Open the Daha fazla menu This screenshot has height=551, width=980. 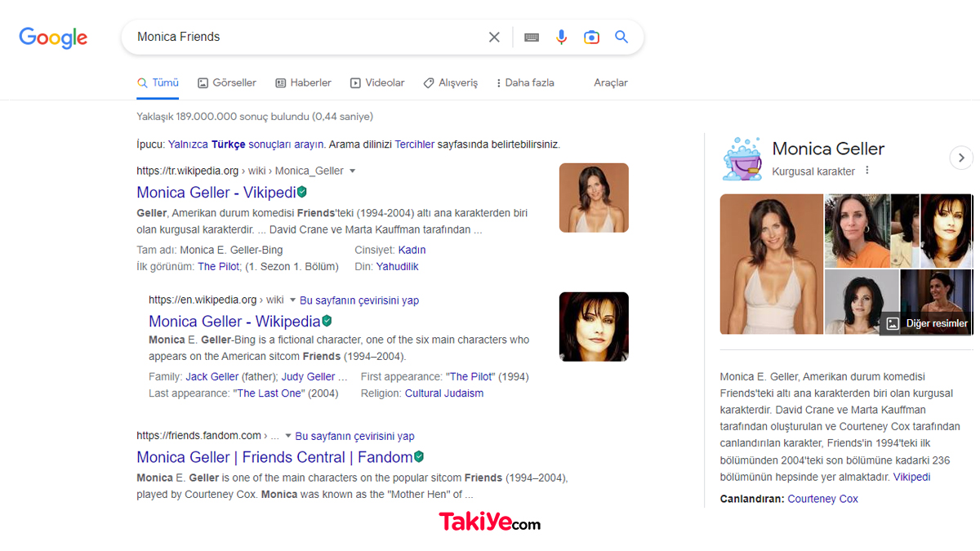click(x=525, y=82)
